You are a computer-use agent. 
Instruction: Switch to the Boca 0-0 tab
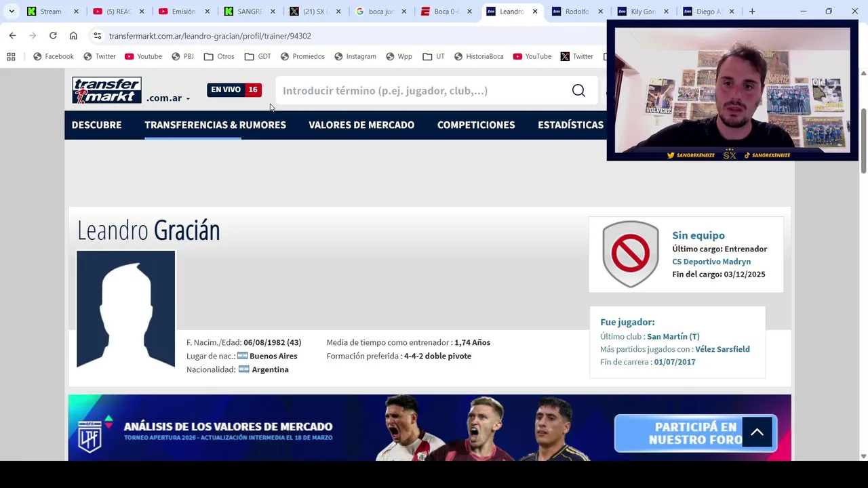click(446, 12)
